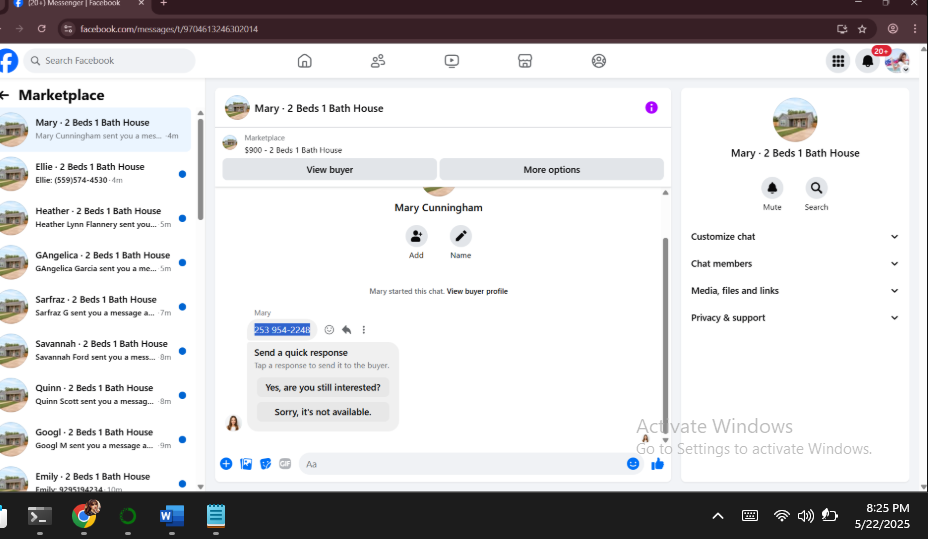Focus the Aa message input box
This screenshot has height=539, width=928.
(463, 464)
